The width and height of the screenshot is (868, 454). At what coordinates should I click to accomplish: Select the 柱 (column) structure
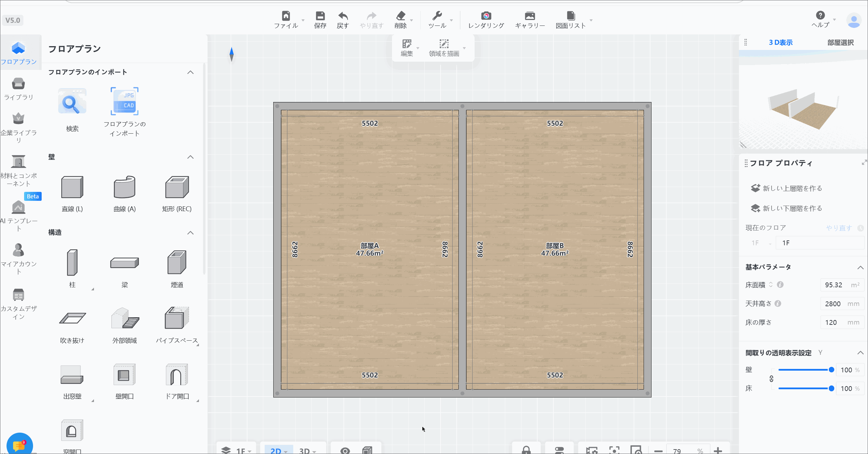[x=72, y=269]
